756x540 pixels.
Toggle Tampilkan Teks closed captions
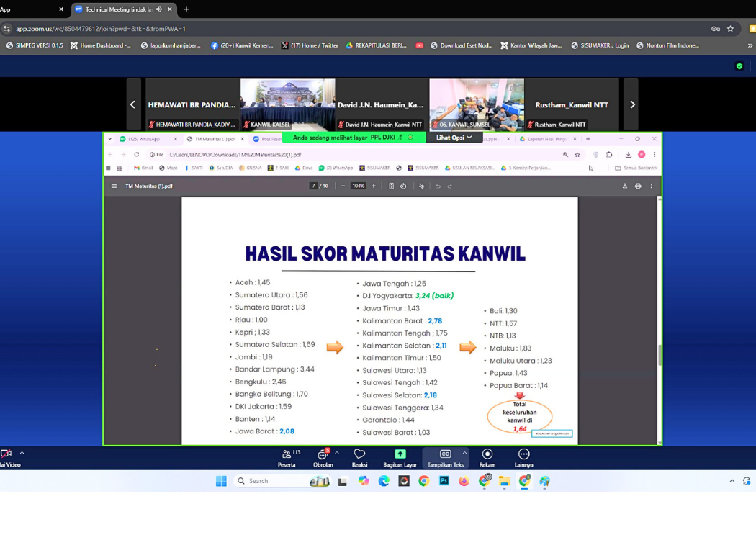445,454
